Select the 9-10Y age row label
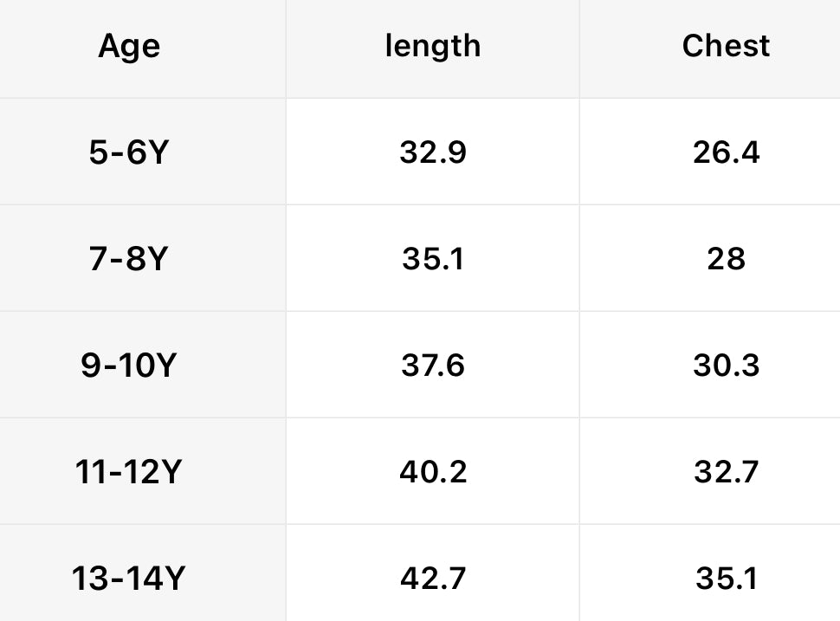This screenshot has height=621, width=840. click(x=128, y=365)
